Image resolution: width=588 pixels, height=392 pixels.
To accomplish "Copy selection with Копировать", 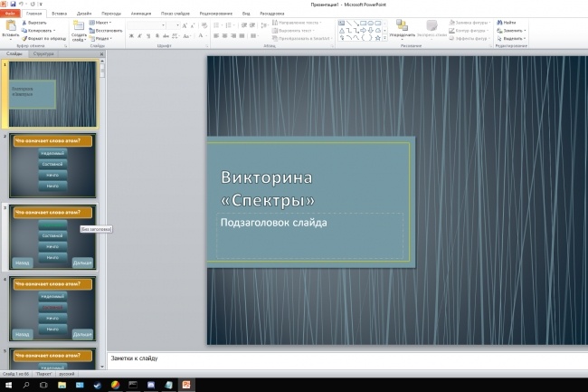I will pos(38,31).
